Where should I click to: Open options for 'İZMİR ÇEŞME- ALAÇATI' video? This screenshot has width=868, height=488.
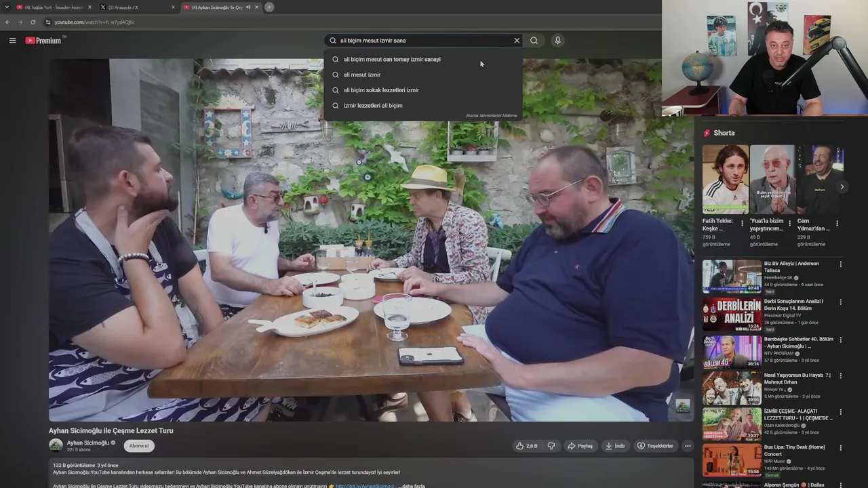841,411
